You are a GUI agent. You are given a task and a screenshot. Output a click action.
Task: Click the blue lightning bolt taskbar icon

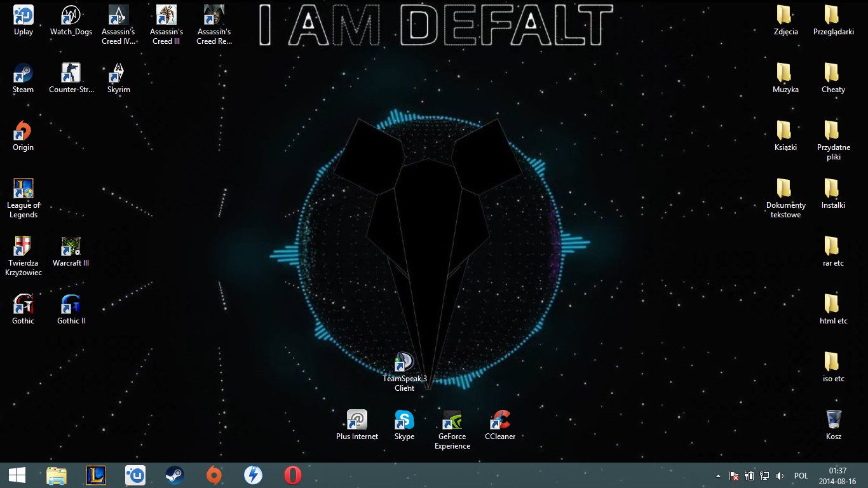(x=254, y=475)
